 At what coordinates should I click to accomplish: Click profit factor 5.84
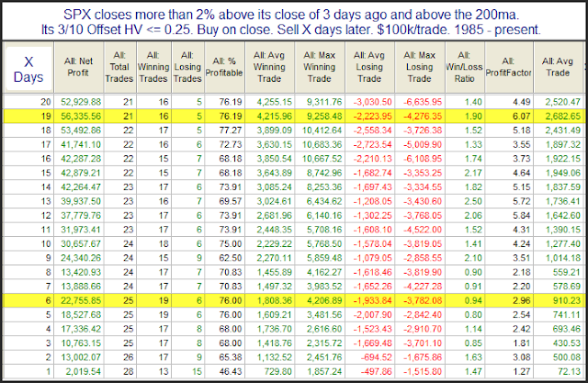click(x=521, y=216)
